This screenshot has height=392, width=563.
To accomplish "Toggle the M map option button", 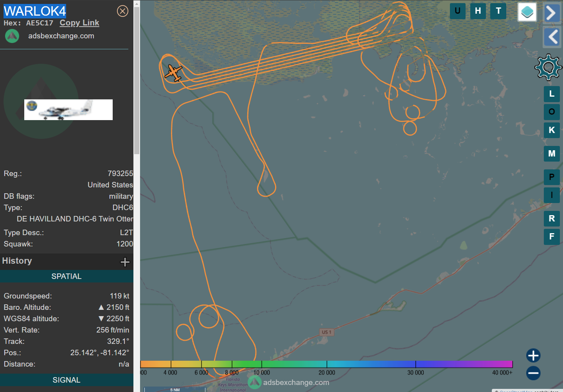I will pos(552,154).
